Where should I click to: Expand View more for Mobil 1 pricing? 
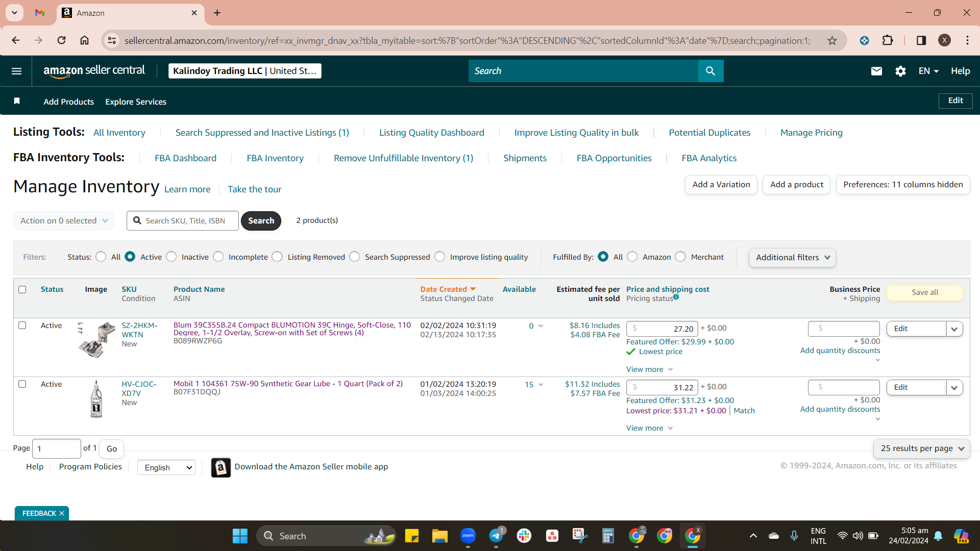click(650, 428)
